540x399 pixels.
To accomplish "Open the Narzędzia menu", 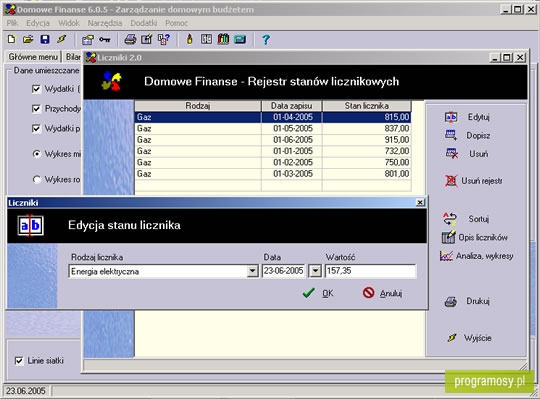I will [x=105, y=23].
